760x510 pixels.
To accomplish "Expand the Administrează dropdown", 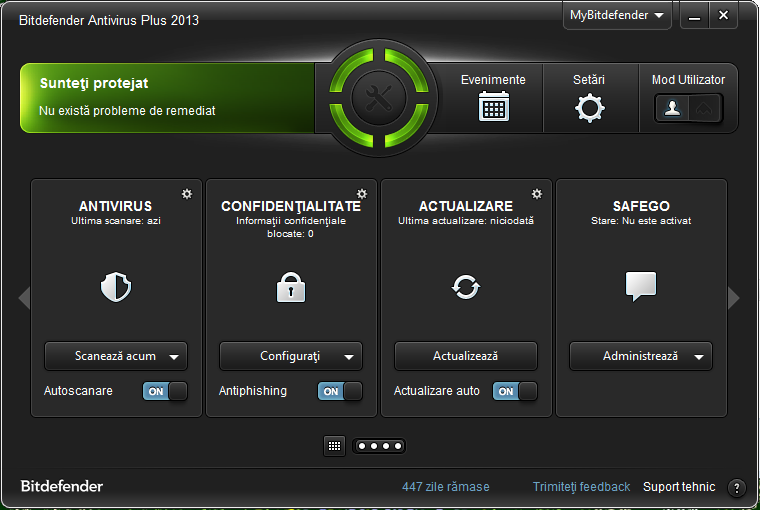I will [x=698, y=357].
